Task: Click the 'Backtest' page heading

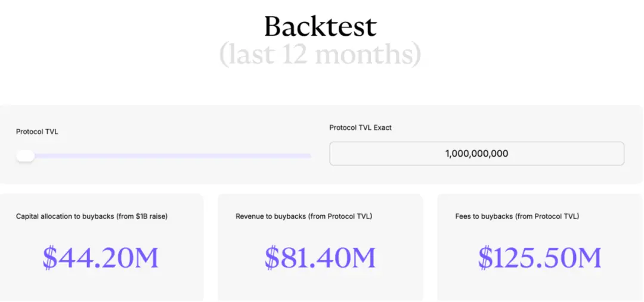Action: pyautogui.click(x=321, y=26)
